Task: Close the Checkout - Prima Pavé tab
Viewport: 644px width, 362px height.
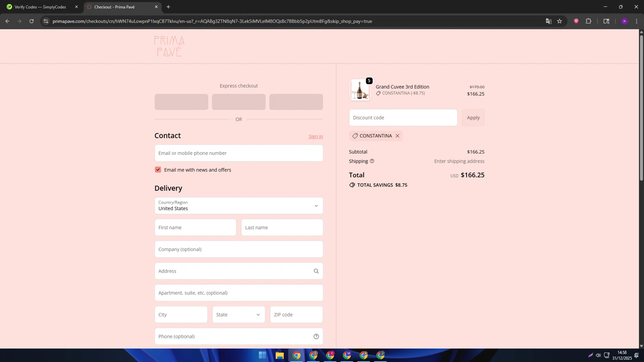Action: pyautogui.click(x=156, y=7)
